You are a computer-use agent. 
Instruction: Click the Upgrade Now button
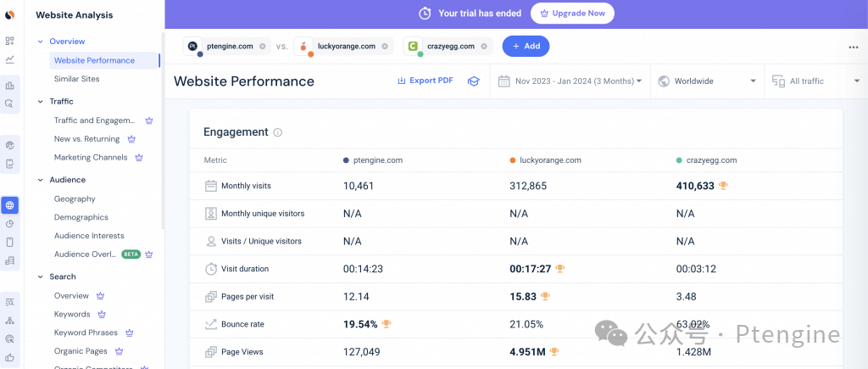click(x=572, y=14)
